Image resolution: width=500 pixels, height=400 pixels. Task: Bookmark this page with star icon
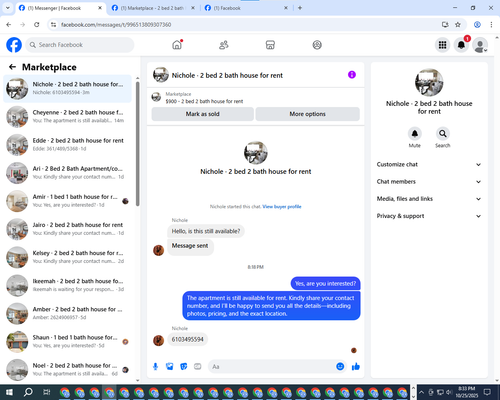point(458,24)
